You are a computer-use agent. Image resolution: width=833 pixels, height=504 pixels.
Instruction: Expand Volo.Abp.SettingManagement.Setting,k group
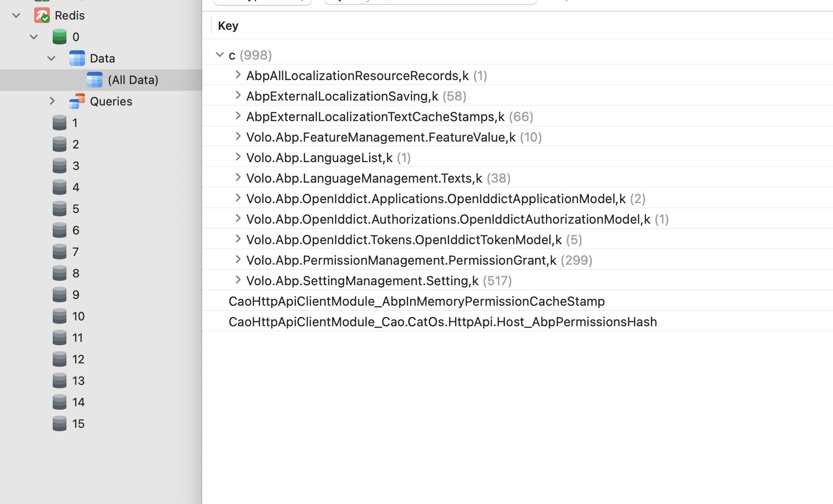point(238,280)
